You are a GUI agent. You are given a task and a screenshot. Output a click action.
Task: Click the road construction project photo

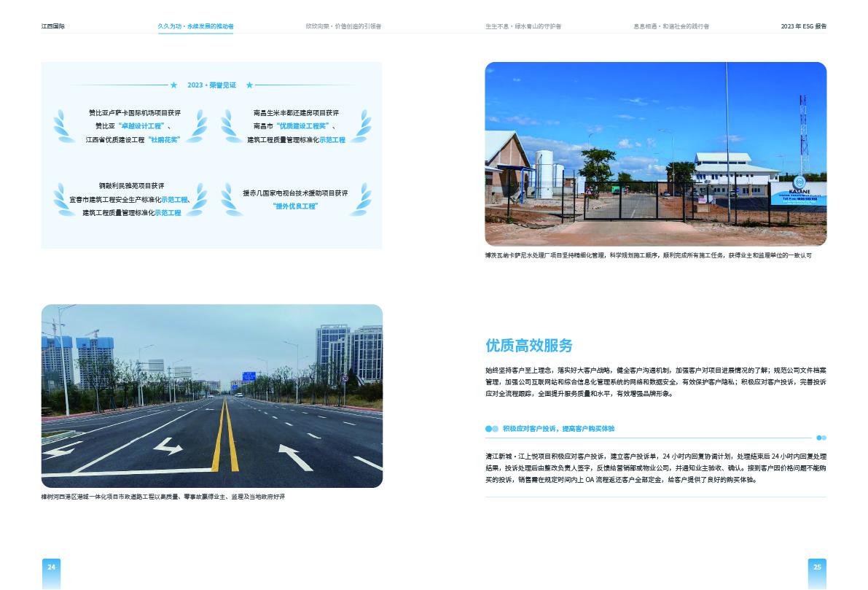[x=212, y=395]
